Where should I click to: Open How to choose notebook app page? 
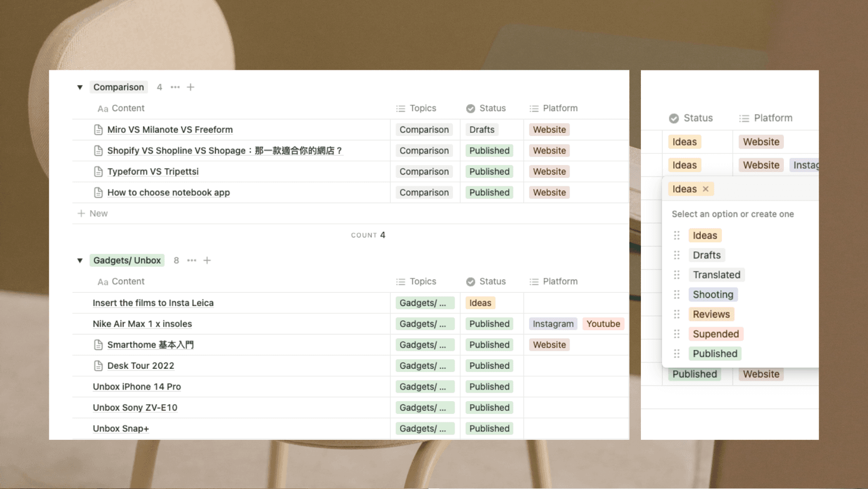pos(168,193)
